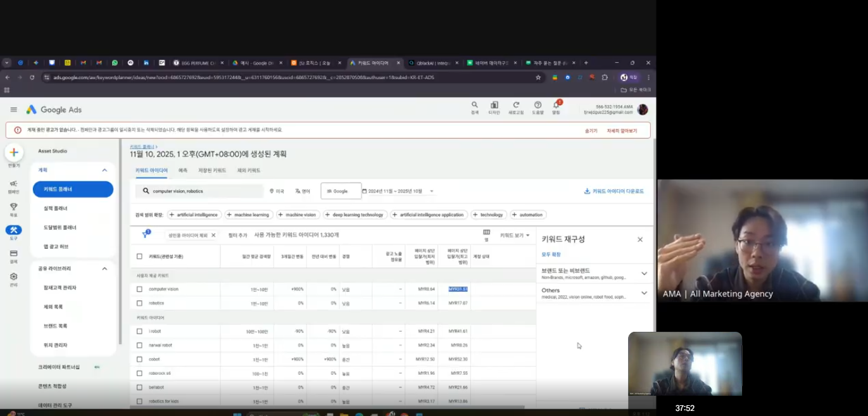Open a new browser tab with plus

[x=586, y=63]
